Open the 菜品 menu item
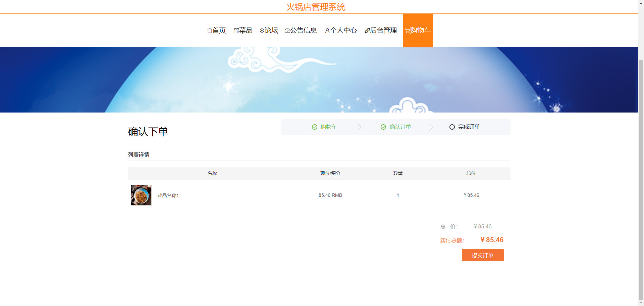The width and height of the screenshot is (644, 306). point(243,31)
